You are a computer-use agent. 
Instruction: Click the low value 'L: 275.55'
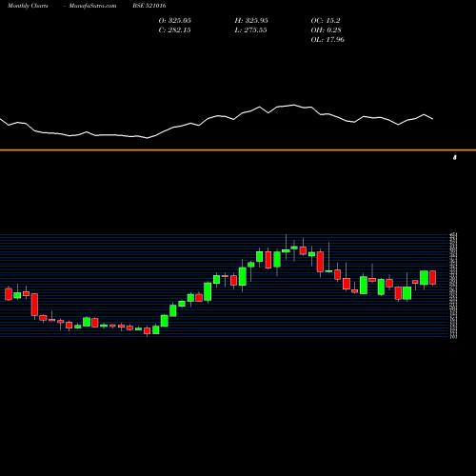pos(250,30)
